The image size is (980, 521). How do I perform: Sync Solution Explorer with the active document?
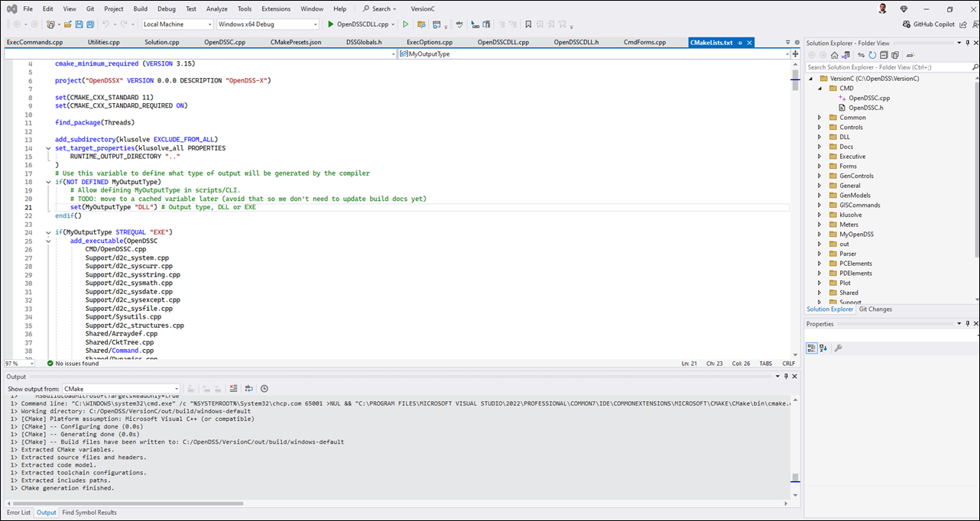click(862, 53)
